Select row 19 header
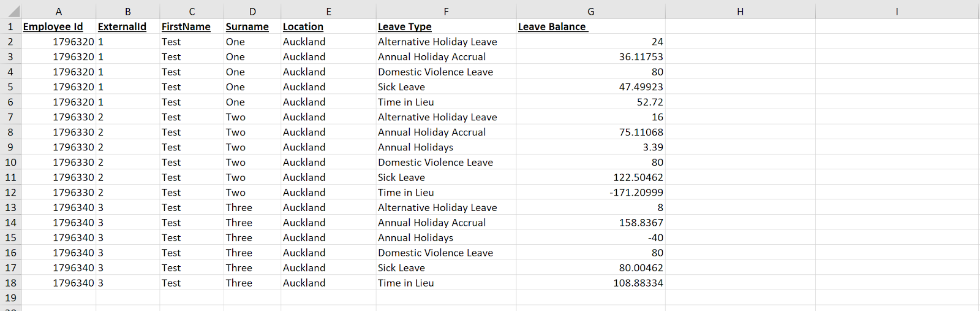 pos(10,298)
